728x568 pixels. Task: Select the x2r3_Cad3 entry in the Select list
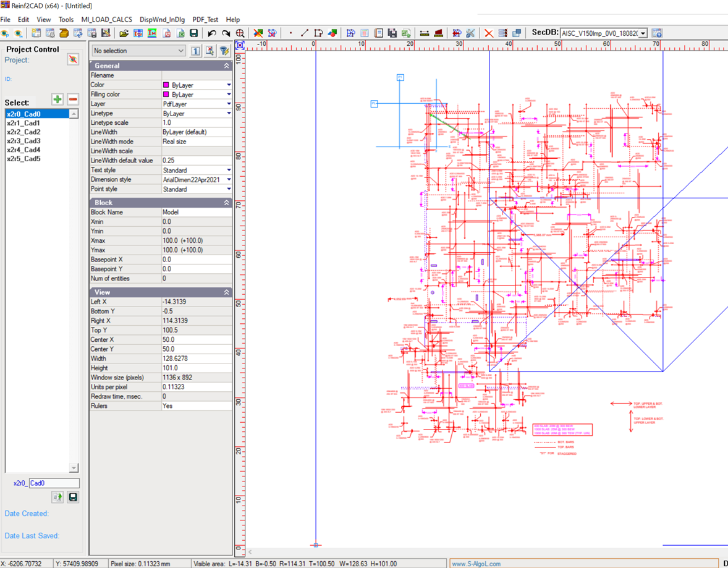coord(23,140)
